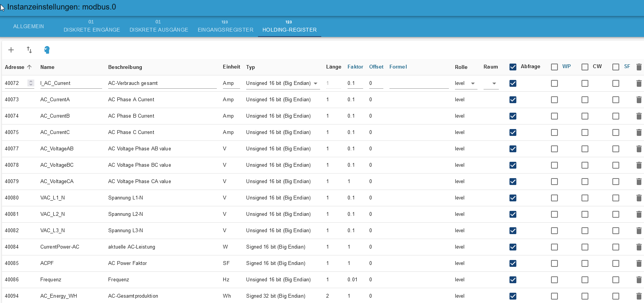Open the Allgemein tab
This screenshot has height=303, width=644.
coord(29,26)
